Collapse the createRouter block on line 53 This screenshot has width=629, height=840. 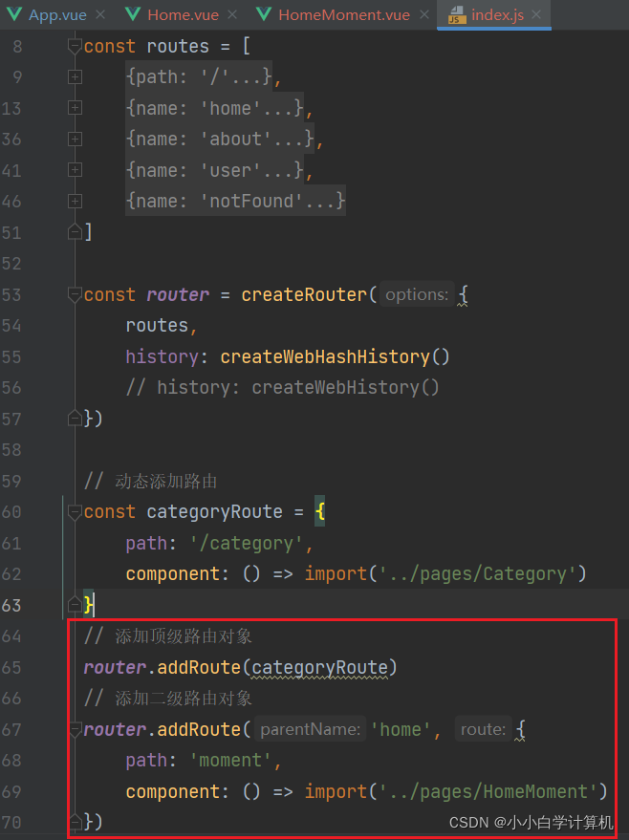click(75, 294)
